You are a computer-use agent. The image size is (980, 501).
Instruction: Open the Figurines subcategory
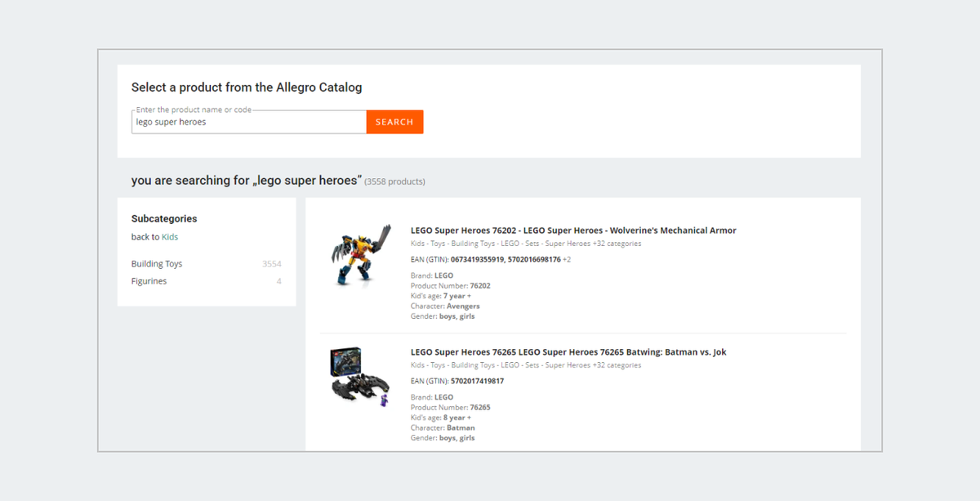(149, 281)
